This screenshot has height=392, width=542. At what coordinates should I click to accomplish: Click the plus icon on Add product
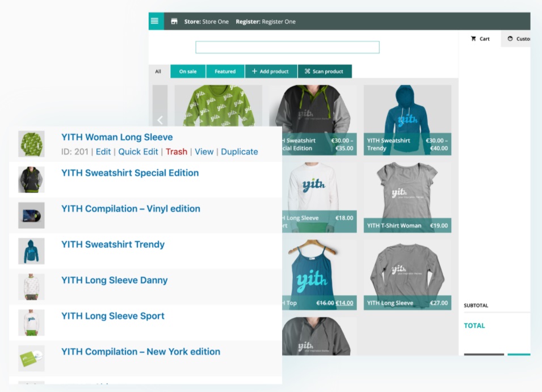tap(254, 71)
